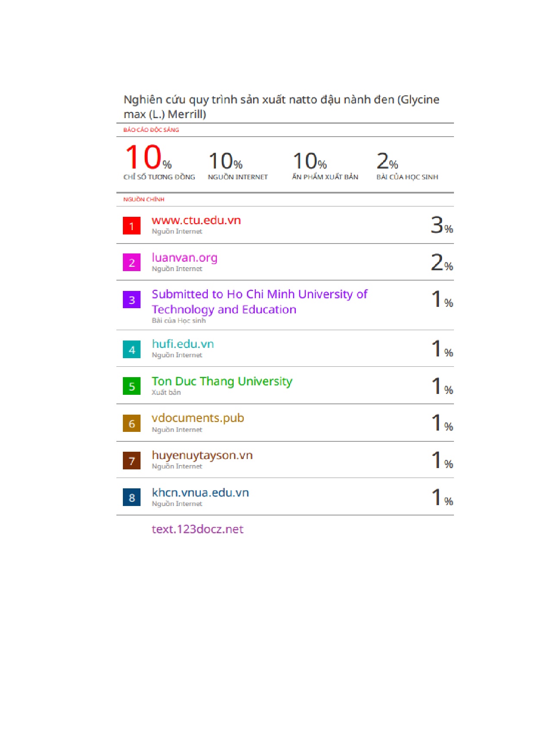
Task: Click the brown number 7 source badge
Action: tap(131, 461)
